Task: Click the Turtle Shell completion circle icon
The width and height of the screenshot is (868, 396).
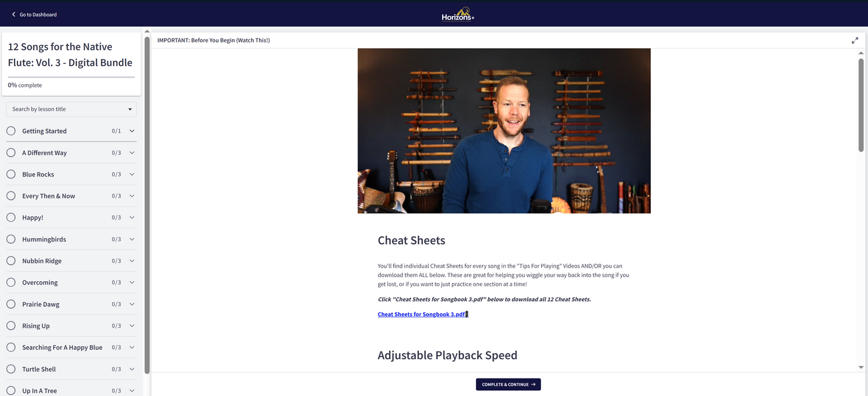Action: click(11, 369)
